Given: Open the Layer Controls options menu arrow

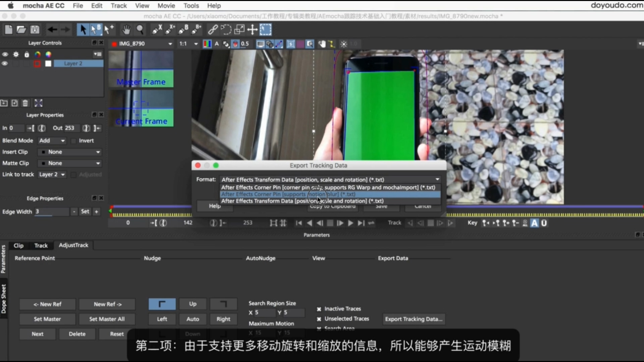Looking at the screenshot, I should [98, 54].
